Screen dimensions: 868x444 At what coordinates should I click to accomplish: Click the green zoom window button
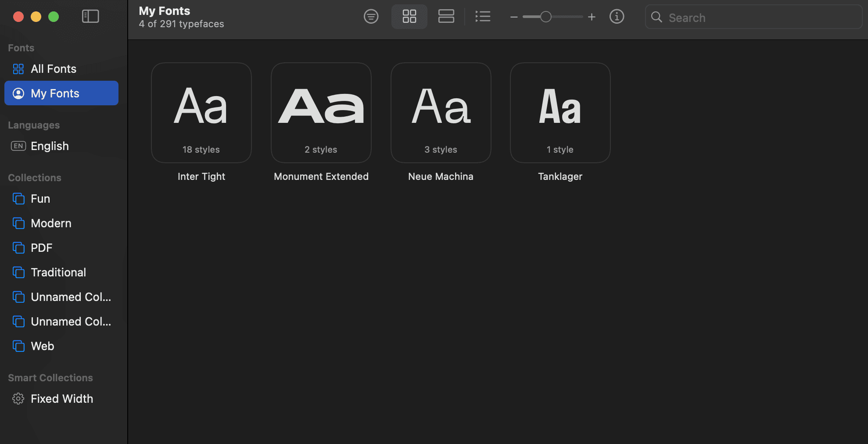coord(54,17)
